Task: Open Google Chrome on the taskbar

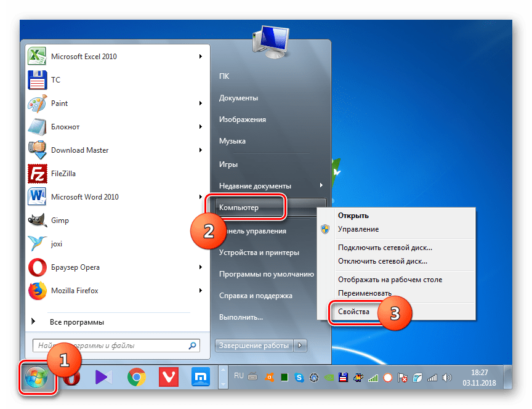Action: 137,377
